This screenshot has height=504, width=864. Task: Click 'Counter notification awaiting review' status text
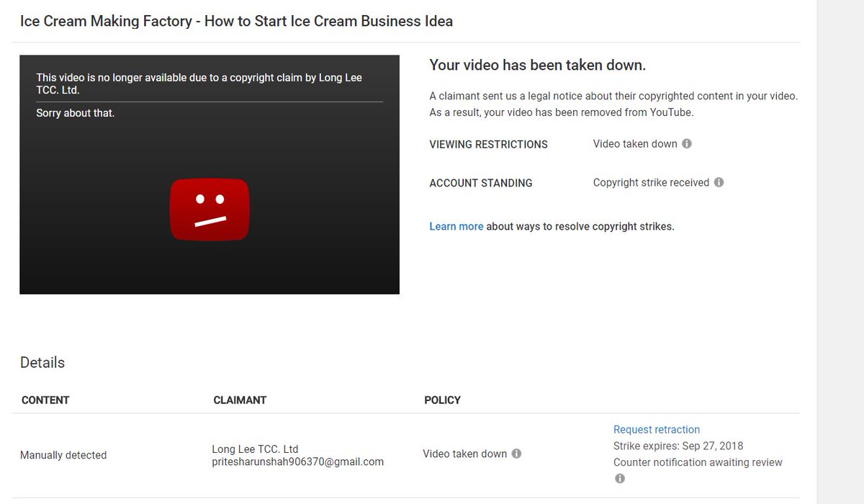(x=698, y=462)
